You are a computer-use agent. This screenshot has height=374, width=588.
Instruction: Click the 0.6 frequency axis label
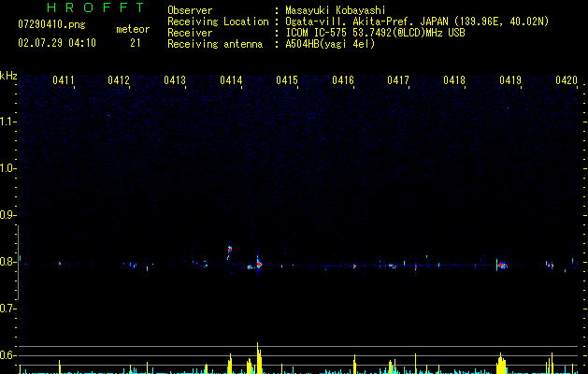click(7, 355)
